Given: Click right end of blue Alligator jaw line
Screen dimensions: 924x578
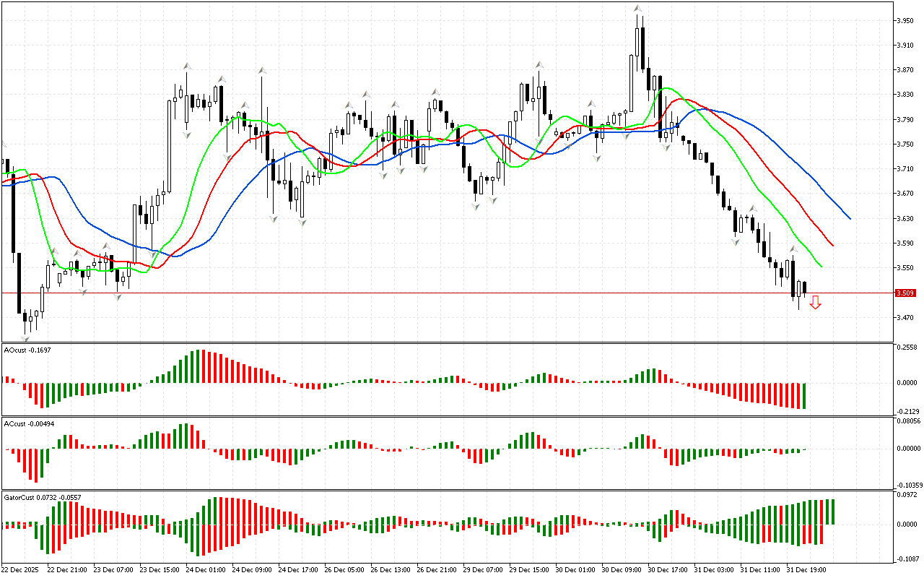Looking at the screenshot, I should (x=850, y=218).
